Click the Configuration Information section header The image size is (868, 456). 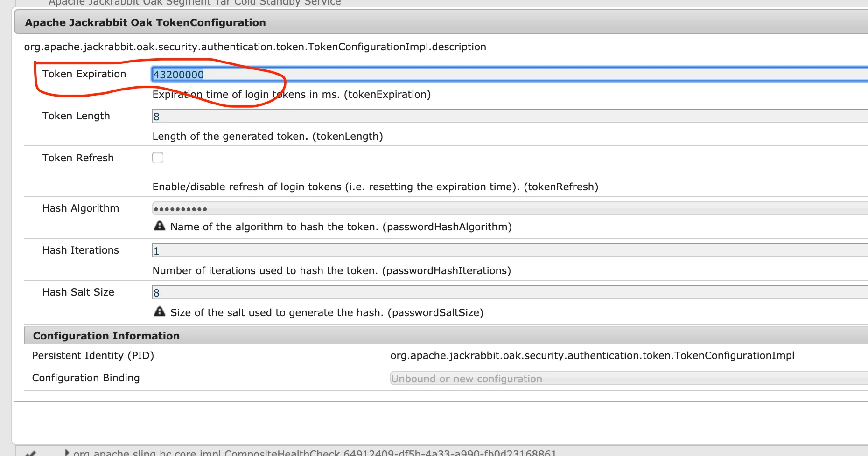point(446,336)
